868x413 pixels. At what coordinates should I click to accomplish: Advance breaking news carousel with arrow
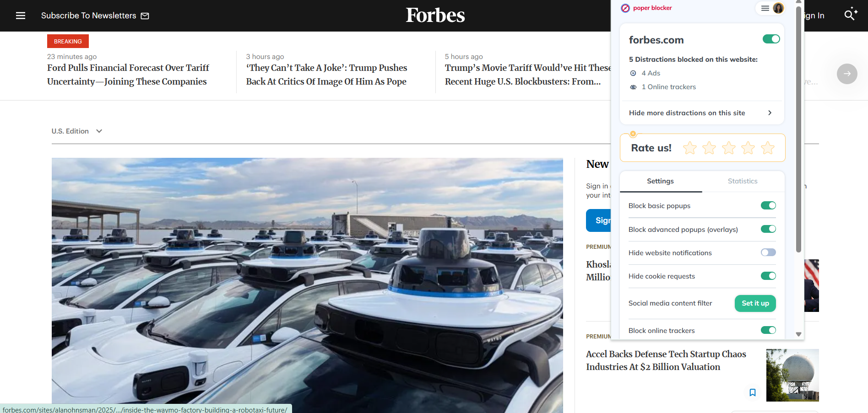tap(847, 74)
